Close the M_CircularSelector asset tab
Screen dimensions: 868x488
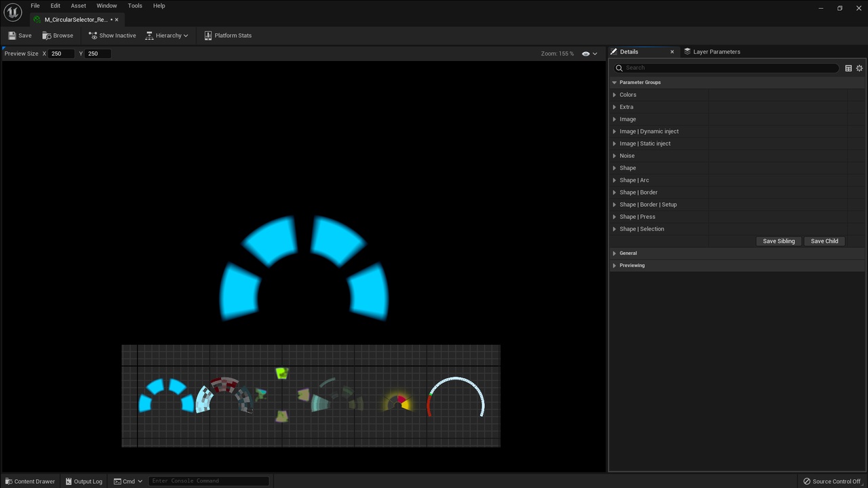[117, 20]
